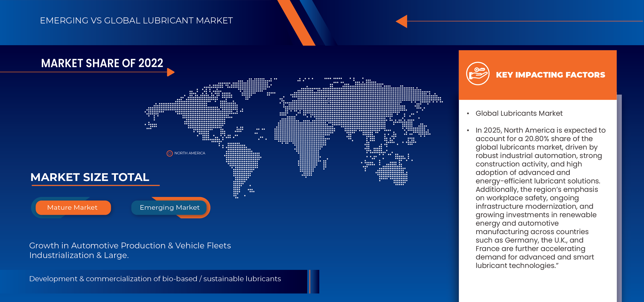The width and height of the screenshot is (644, 302).
Task: Collapse the MARKET SIZE TOTAL section
Action: pos(90,178)
